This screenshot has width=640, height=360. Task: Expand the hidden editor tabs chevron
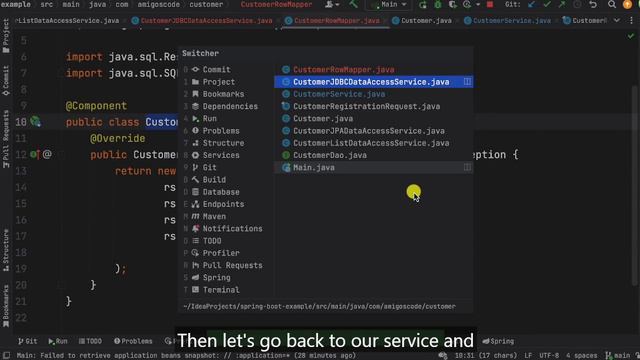click(617, 20)
